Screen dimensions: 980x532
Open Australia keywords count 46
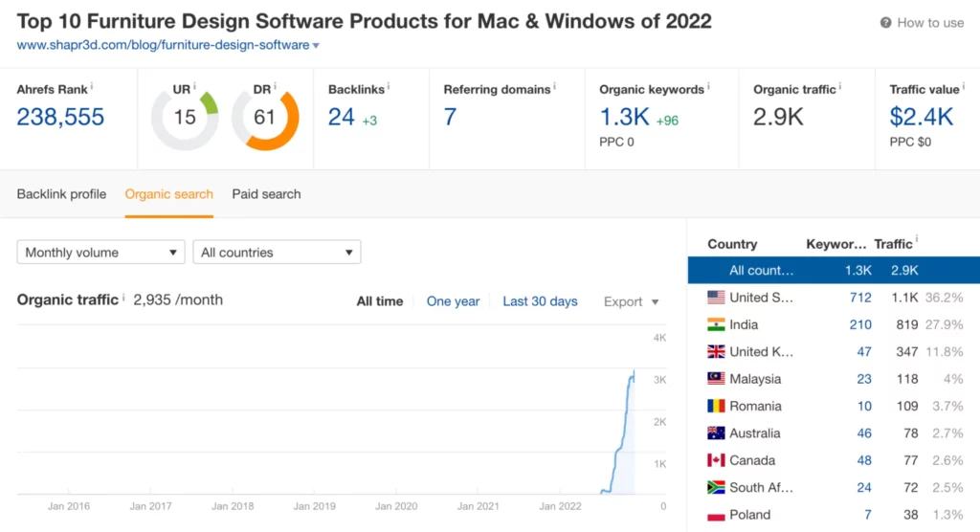click(864, 433)
